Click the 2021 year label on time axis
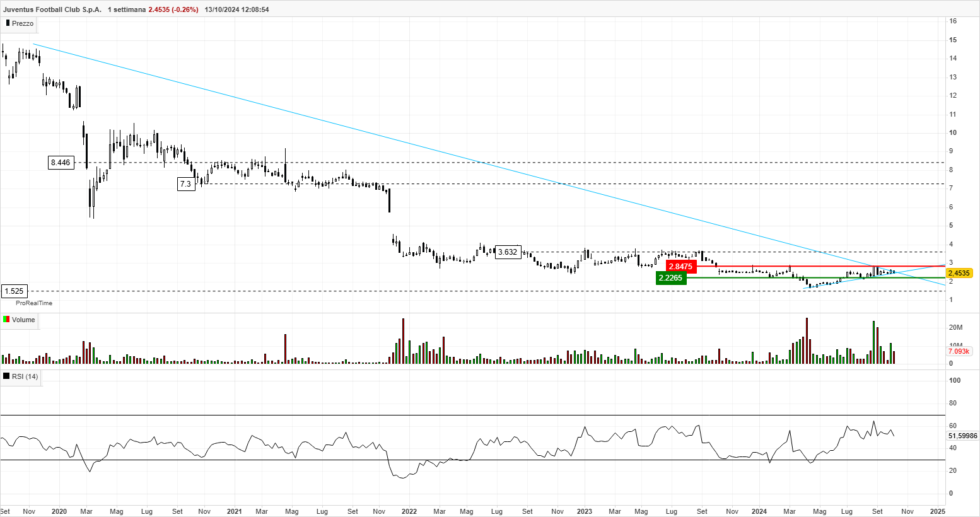Image resolution: width=980 pixels, height=517 pixels. pos(234,511)
